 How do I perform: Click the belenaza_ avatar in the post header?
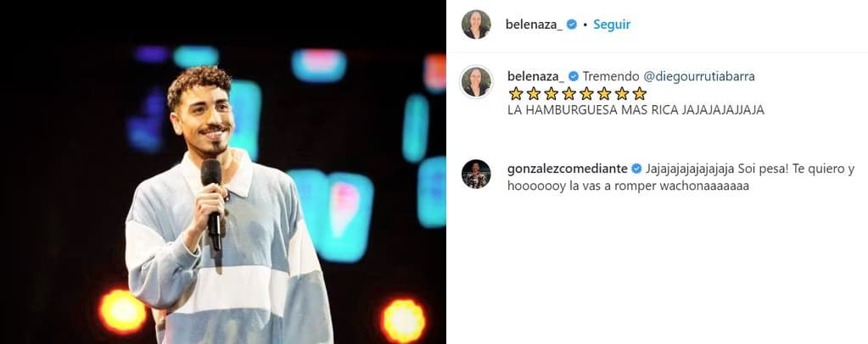476,25
